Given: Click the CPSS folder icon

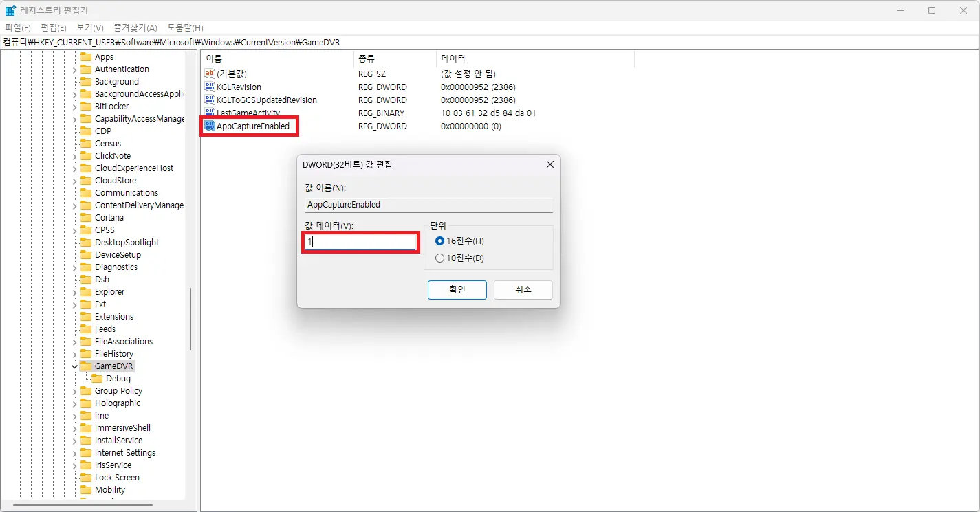Looking at the screenshot, I should (86, 230).
